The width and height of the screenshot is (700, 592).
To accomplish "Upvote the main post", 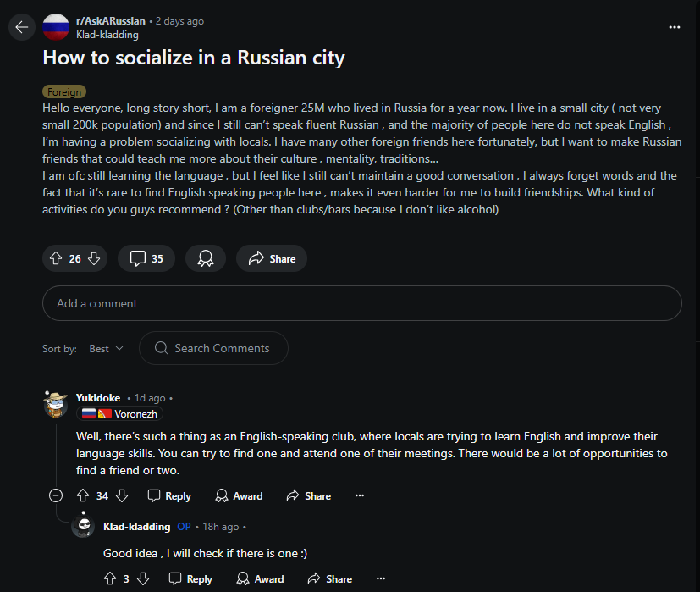I will pyautogui.click(x=56, y=258).
